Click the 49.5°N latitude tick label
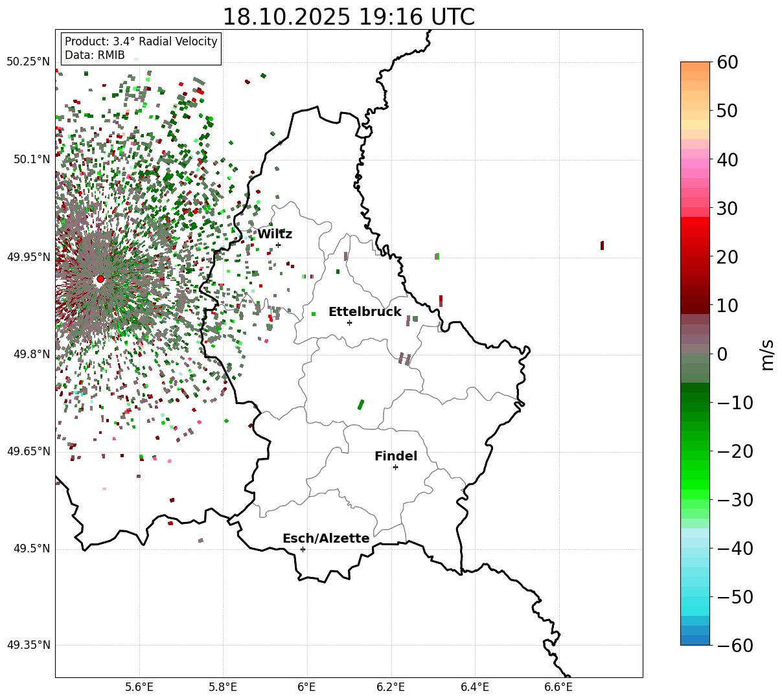782x700 pixels. [x=31, y=549]
